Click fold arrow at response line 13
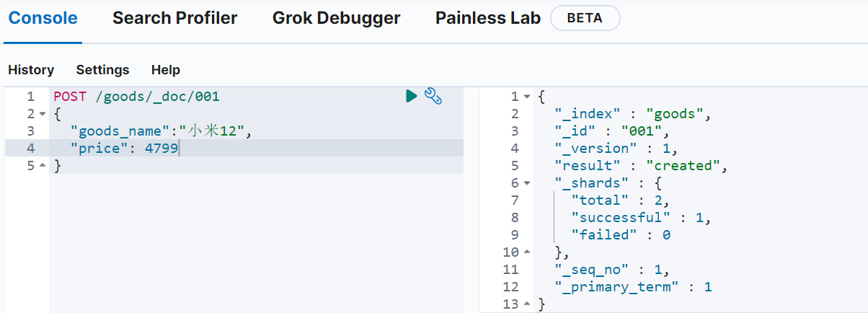The image size is (868, 313). click(527, 304)
